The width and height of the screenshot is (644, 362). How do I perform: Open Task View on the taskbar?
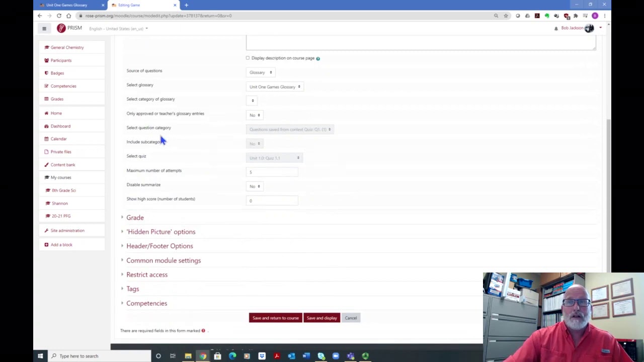(x=173, y=356)
